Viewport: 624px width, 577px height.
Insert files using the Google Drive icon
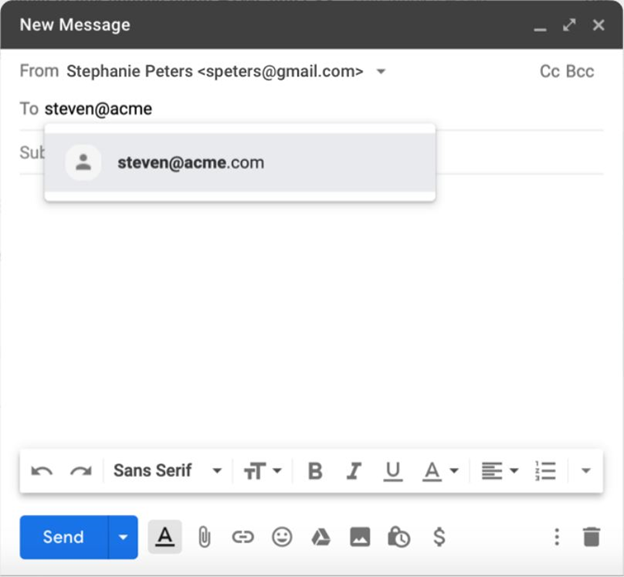(320, 537)
